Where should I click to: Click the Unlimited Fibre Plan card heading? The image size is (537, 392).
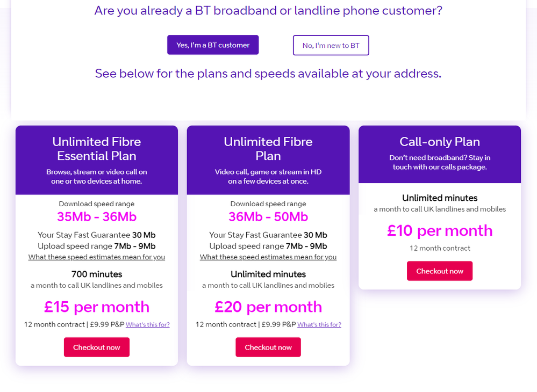point(268,149)
